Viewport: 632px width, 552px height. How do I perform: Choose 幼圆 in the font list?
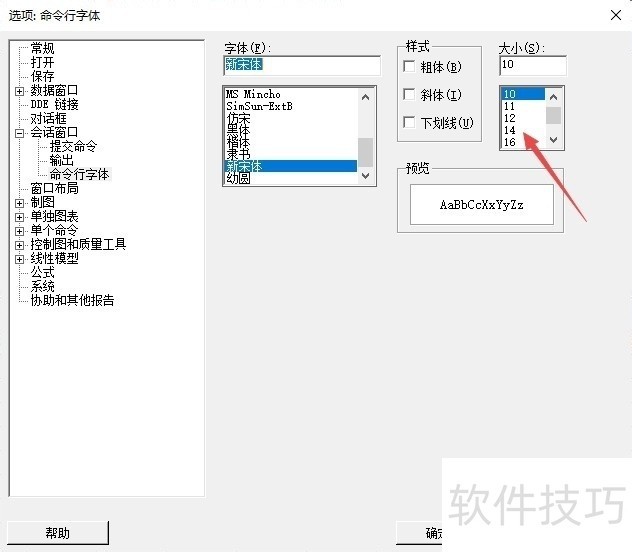click(x=291, y=178)
